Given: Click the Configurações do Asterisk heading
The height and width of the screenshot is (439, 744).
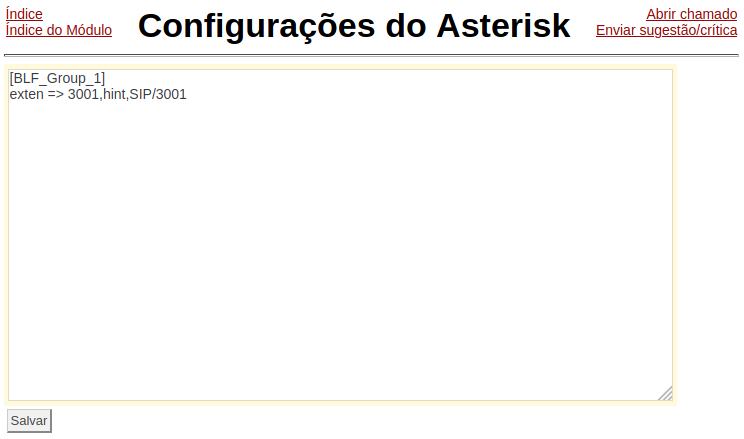Looking at the screenshot, I should 354,26.
